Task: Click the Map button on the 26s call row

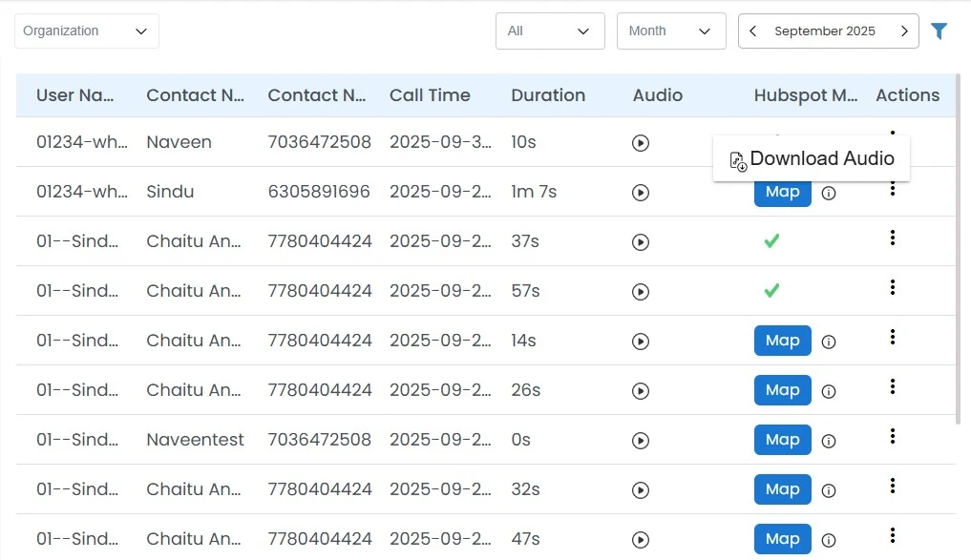Action: pos(782,390)
